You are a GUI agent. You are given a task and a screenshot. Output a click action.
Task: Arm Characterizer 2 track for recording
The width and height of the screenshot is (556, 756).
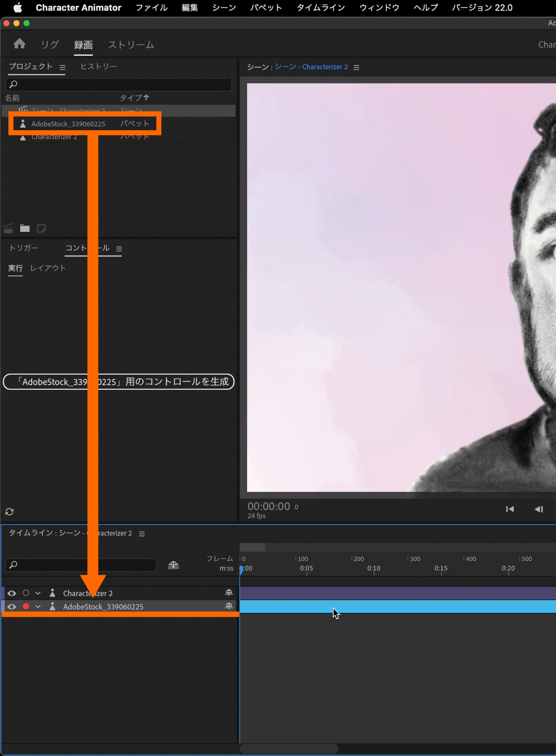(x=26, y=593)
